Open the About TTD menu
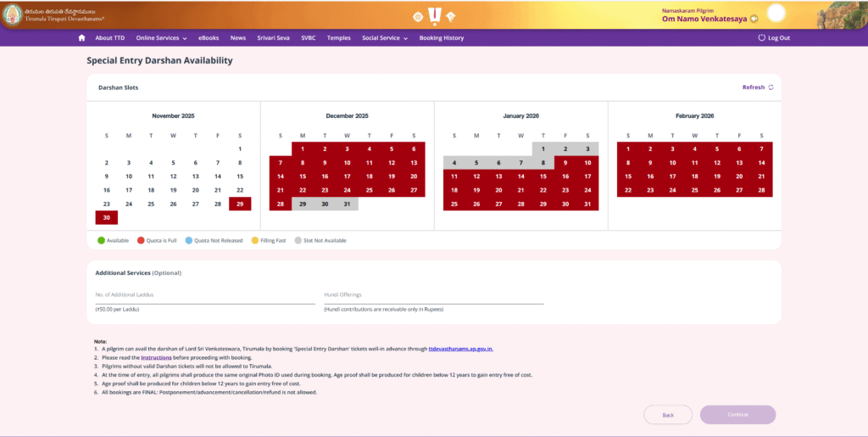This screenshot has width=868, height=437. pos(109,37)
